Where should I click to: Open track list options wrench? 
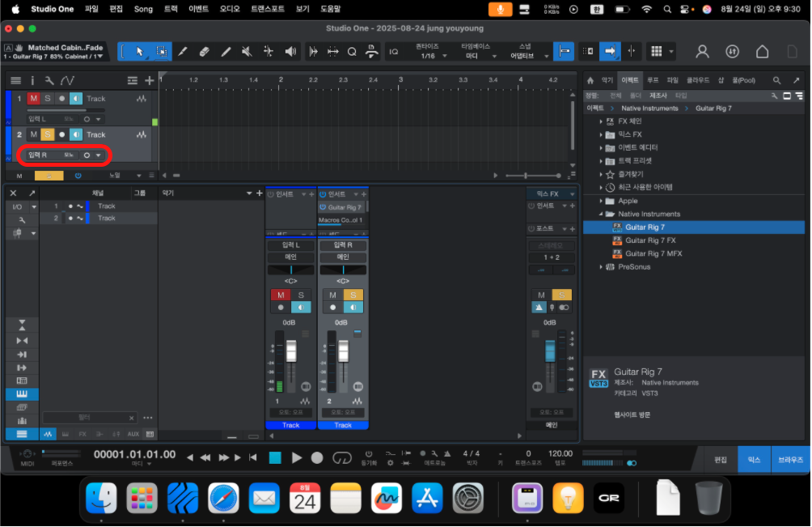pos(49,80)
